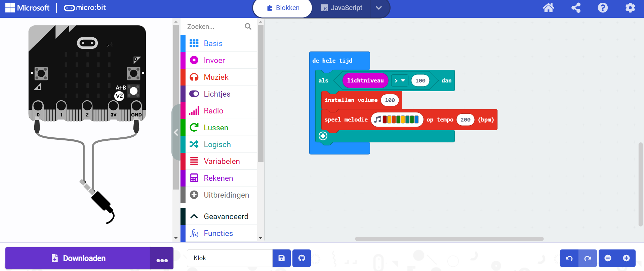
Task: Zoom in on the block workspace
Action: [626, 258]
